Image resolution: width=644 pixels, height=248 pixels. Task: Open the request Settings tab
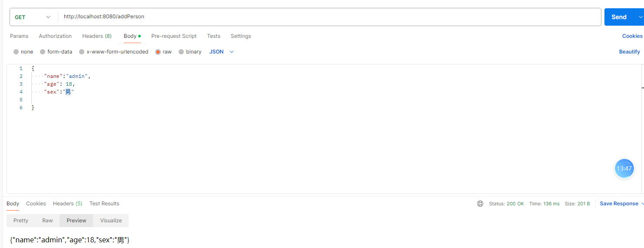tap(241, 36)
